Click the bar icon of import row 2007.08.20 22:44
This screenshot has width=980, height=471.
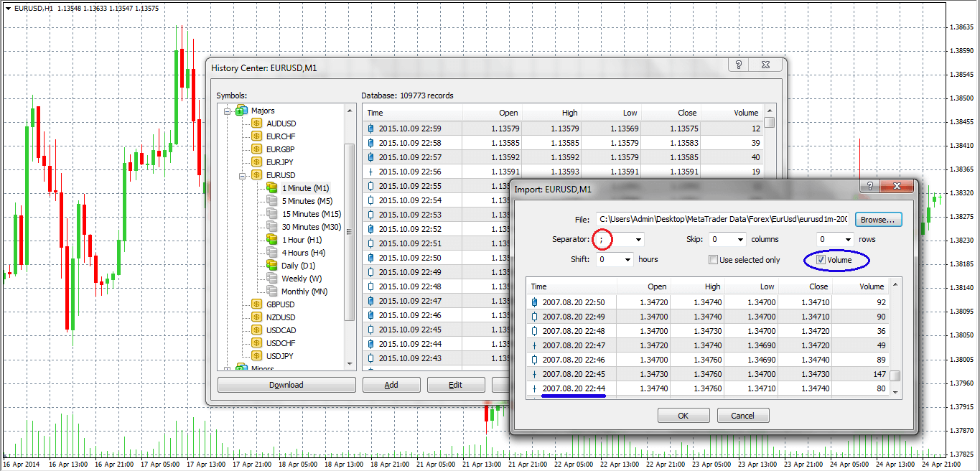point(535,388)
